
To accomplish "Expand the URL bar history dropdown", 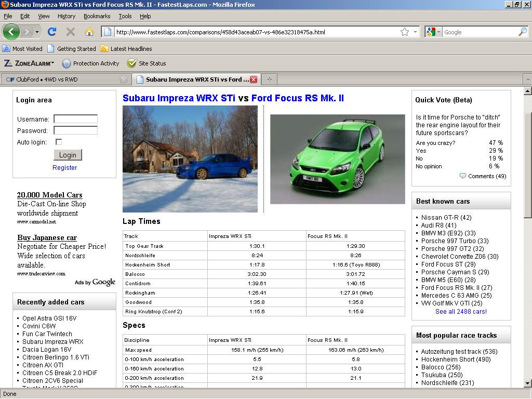I will 415,32.
